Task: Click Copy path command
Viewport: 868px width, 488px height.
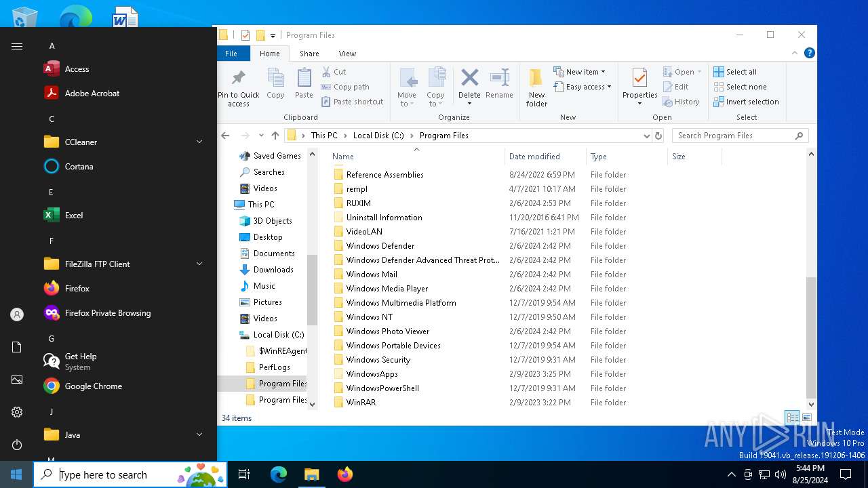Action: click(345, 87)
